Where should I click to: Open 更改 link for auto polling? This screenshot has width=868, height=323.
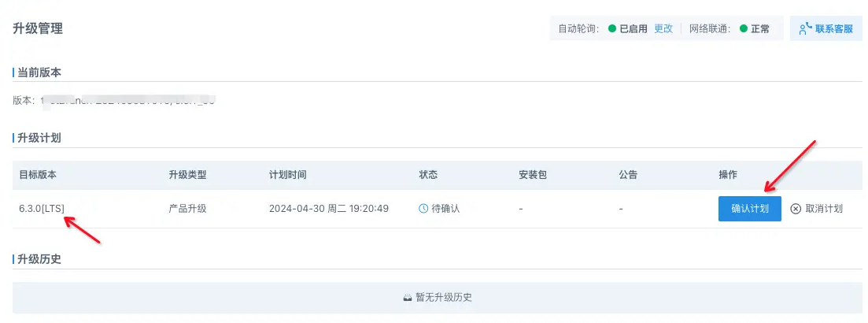(x=663, y=29)
